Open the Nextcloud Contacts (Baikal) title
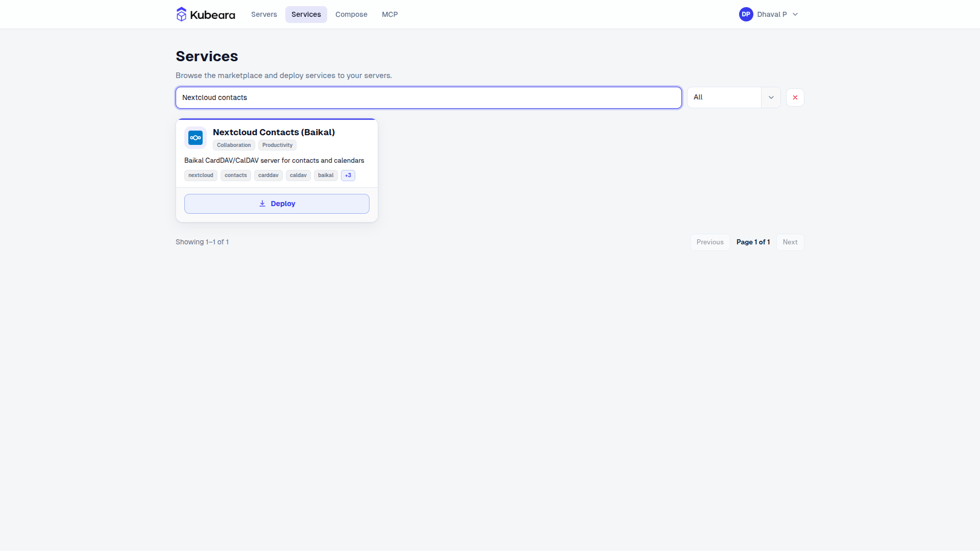The height and width of the screenshot is (551, 980). [274, 132]
